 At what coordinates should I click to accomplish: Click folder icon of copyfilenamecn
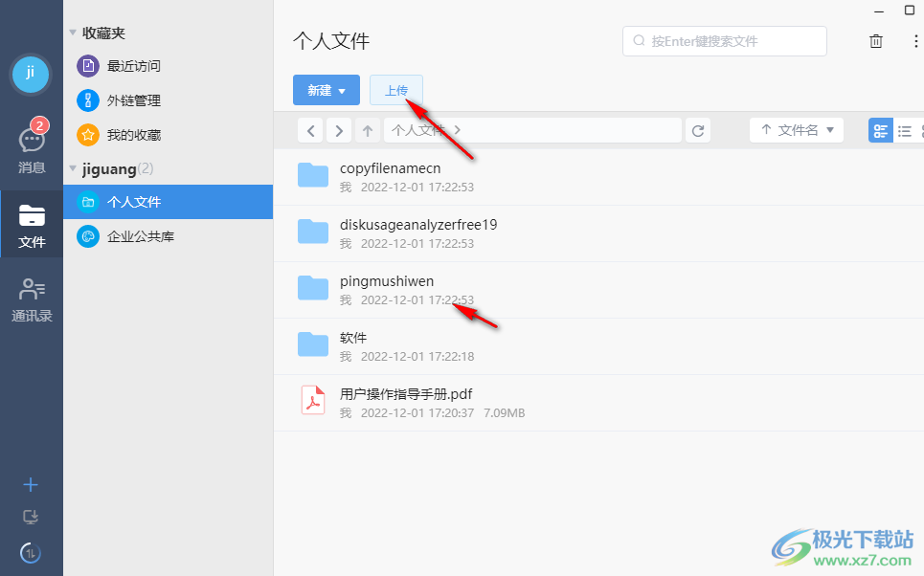pos(313,175)
